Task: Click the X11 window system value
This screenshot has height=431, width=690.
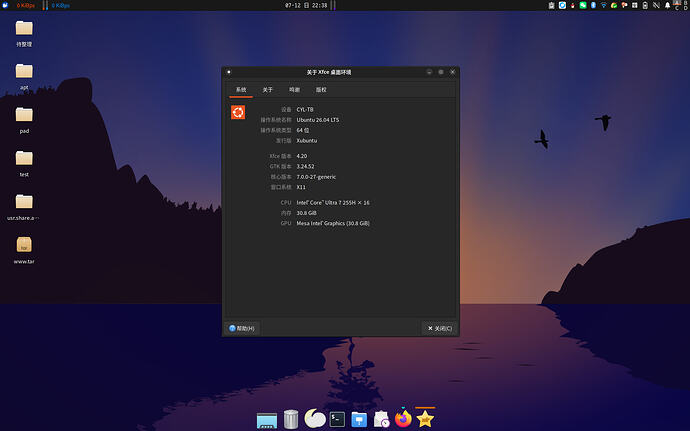Action: (x=301, y=187)
